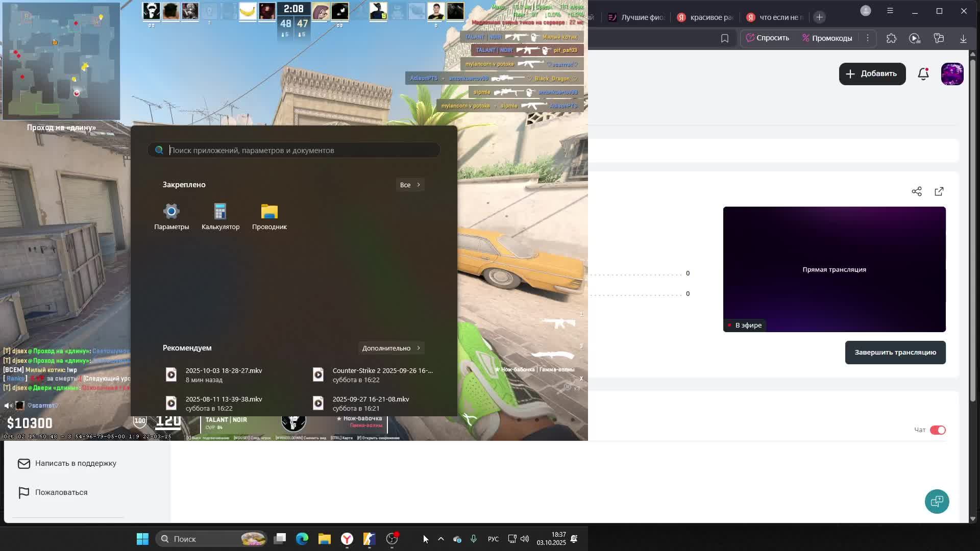Click the Добавить button
Image resolution: width=980 pixels, height=551 pixels.
tap(872, 74)
